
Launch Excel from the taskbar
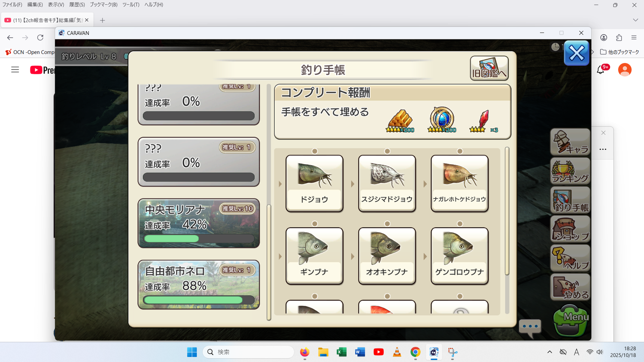pyautogui.click(x=341, y=352)
